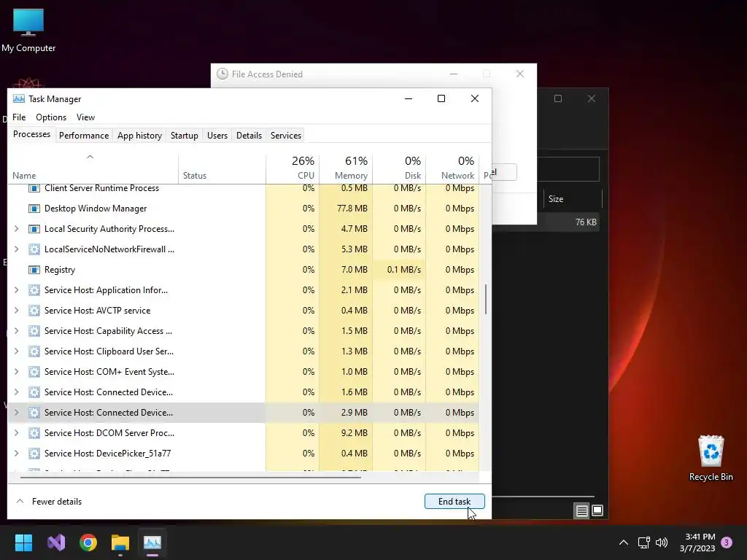
Task: Sort processes by Status column
Action: (222, 169)
